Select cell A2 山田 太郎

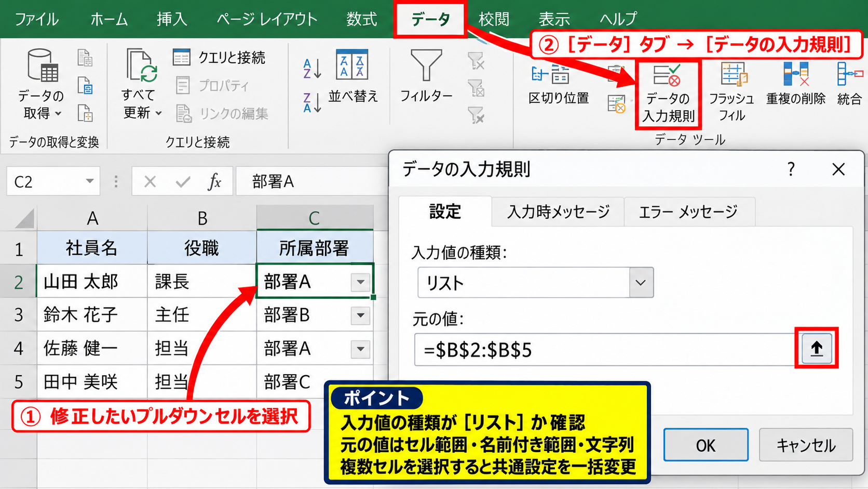coord(92,281)
